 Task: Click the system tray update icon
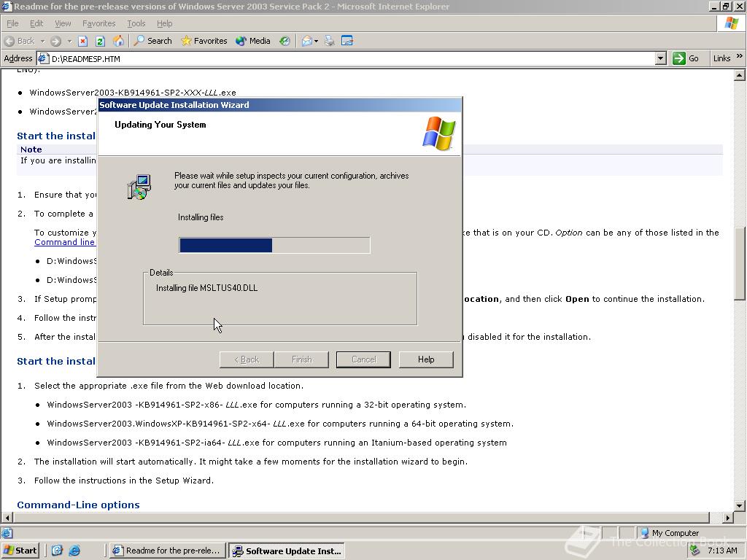pyautogui.click(x=695, y=551)
